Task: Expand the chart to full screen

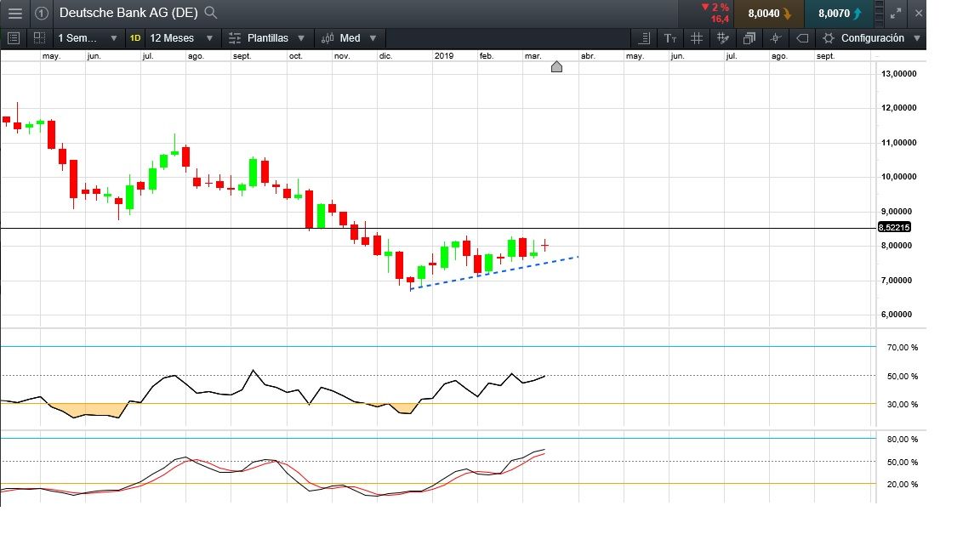Action: tap(896, 13)
